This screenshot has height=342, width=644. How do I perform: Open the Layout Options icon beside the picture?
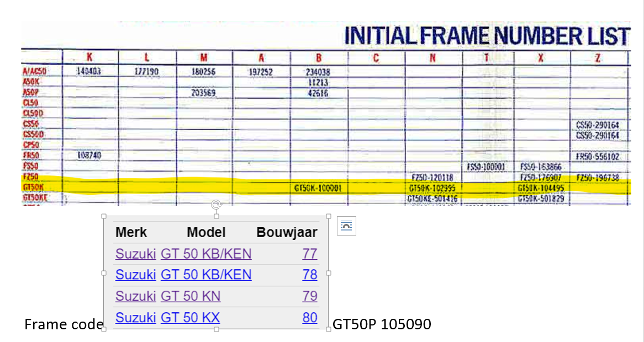click(346, 226)
